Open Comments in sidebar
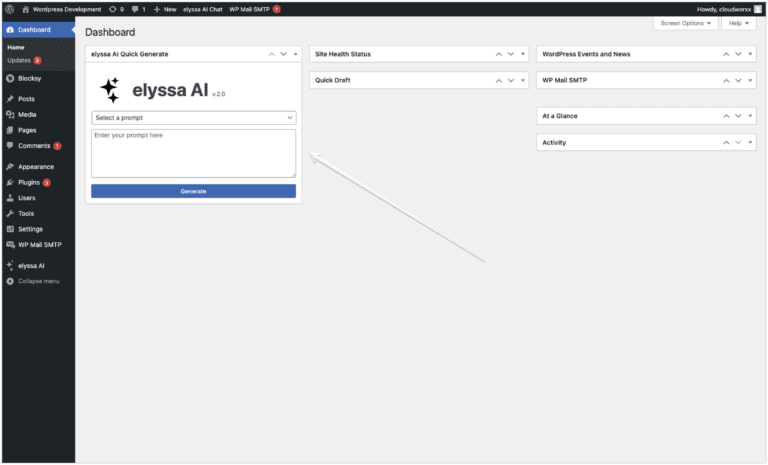Viewport: 768px width, 465px height. point(39,146)
